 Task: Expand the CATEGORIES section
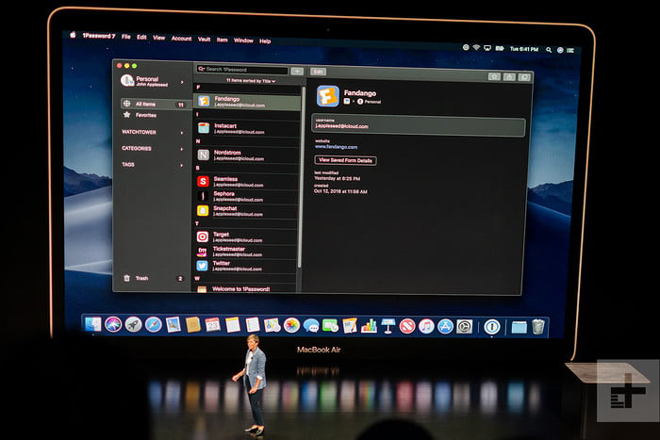tap(182, 149)
